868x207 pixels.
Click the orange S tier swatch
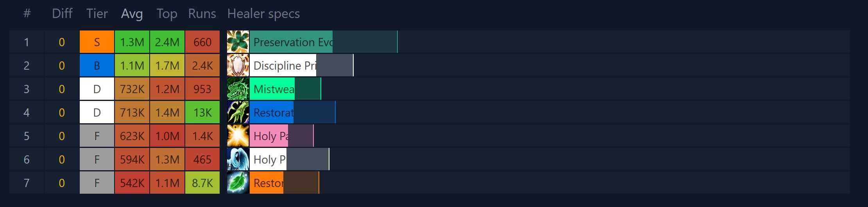[97, 42]
